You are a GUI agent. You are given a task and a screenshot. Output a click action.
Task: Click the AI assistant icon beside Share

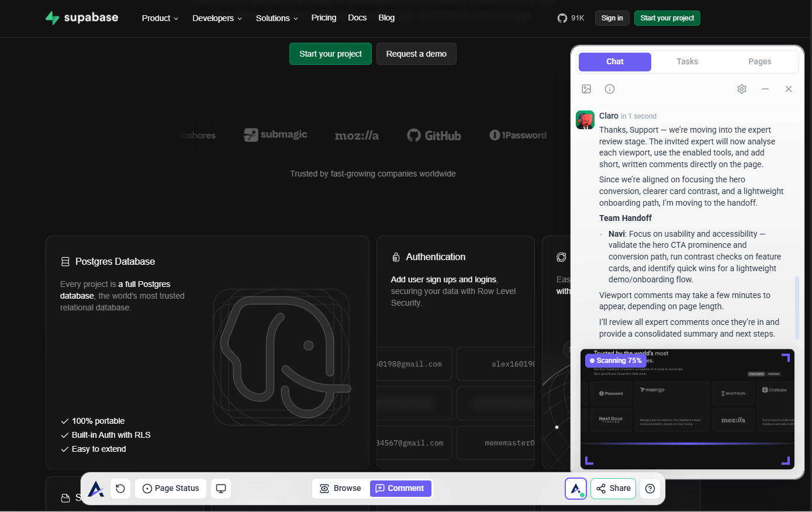click(x=576, y=489)
